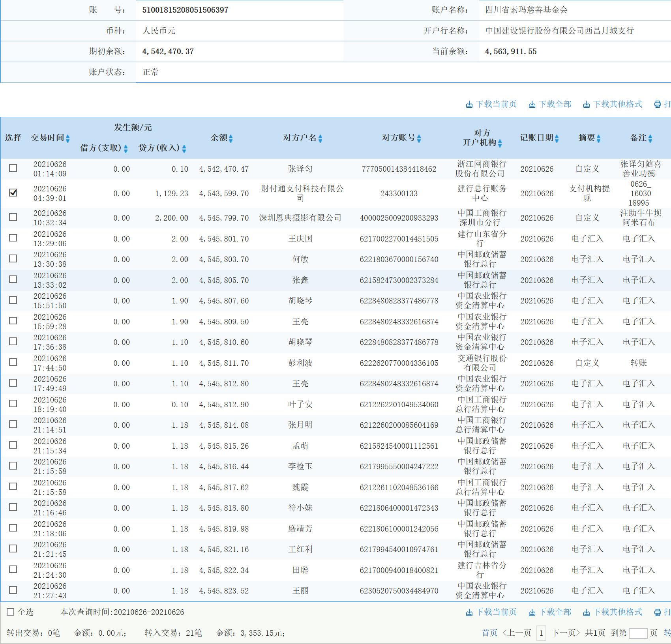Check the 张译匀 transaction row checkbox
Image resolution: width=671 pixels, height=644 pixels.
[x=13, y=168]
